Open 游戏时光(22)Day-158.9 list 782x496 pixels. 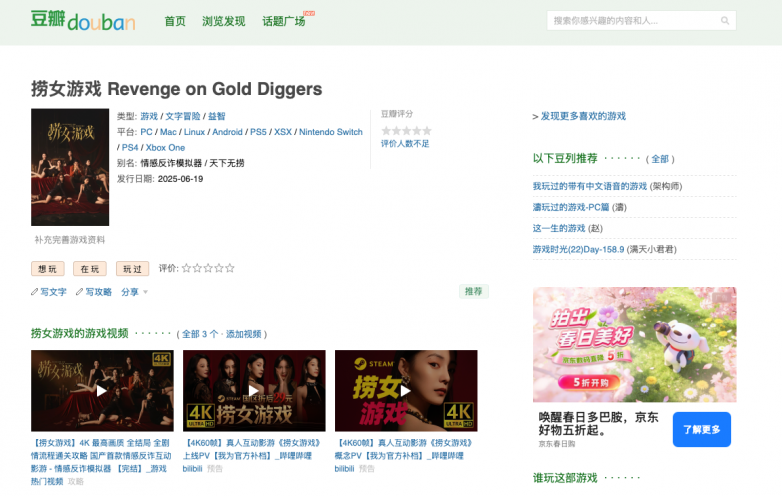[x=578, y=249]
